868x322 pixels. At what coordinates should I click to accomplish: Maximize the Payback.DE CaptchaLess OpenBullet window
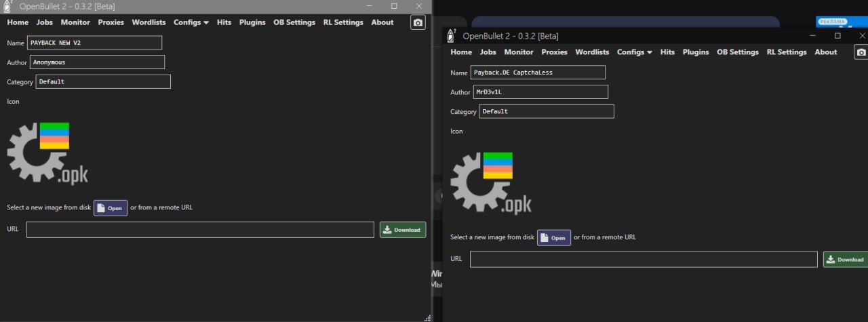click(x=837, y=35)
